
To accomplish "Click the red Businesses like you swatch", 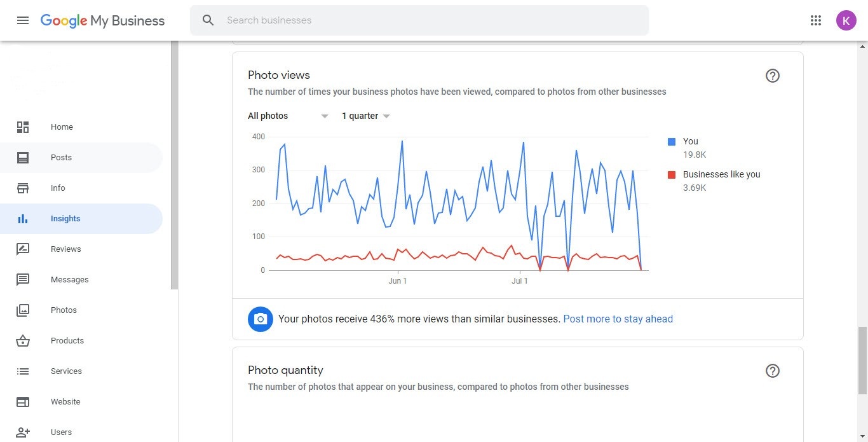I will click(x=672, y=175).
